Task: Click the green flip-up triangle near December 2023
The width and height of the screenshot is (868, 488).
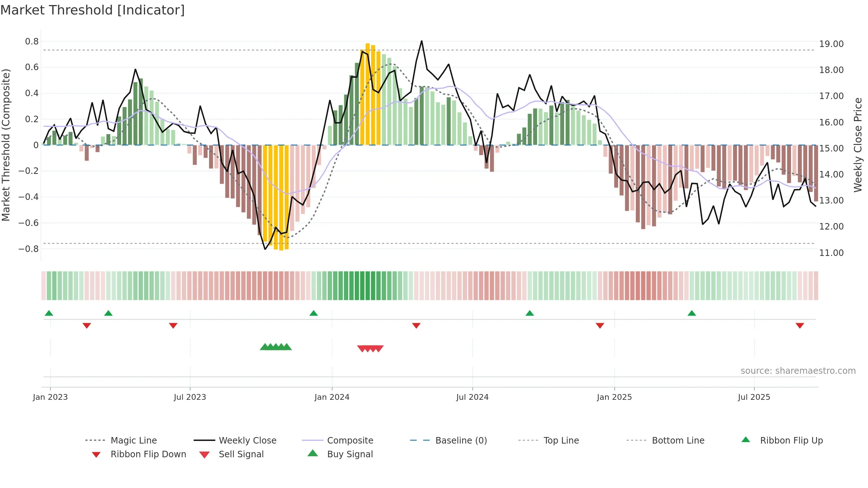Action: (x=314, y=313)
